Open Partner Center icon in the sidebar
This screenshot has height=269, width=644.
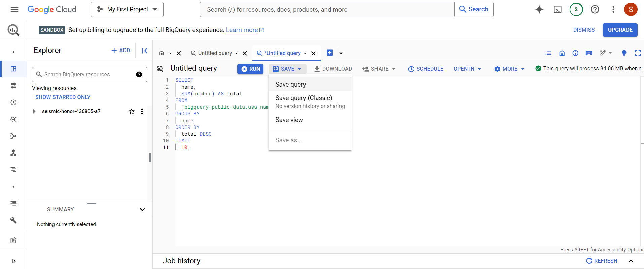pos(13,153)
